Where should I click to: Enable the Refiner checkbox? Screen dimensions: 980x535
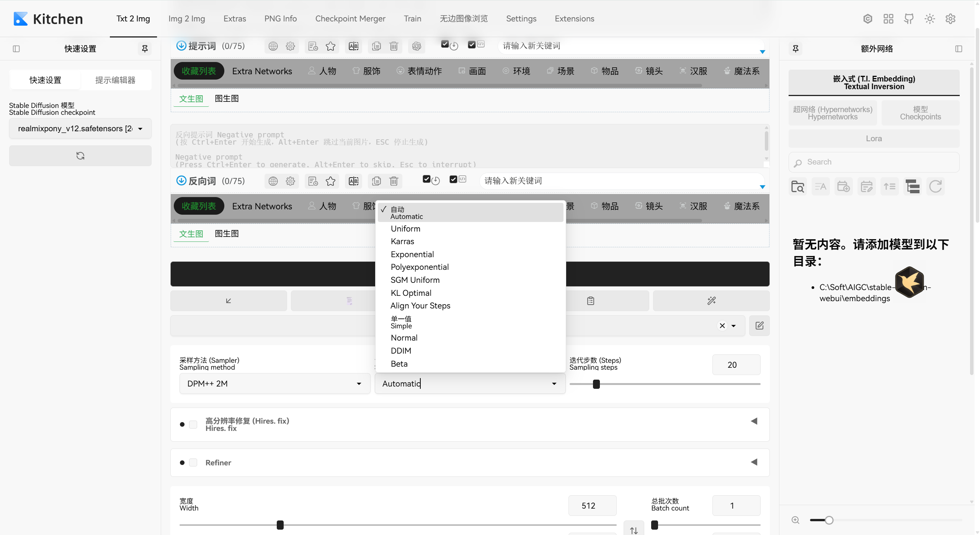193,462
